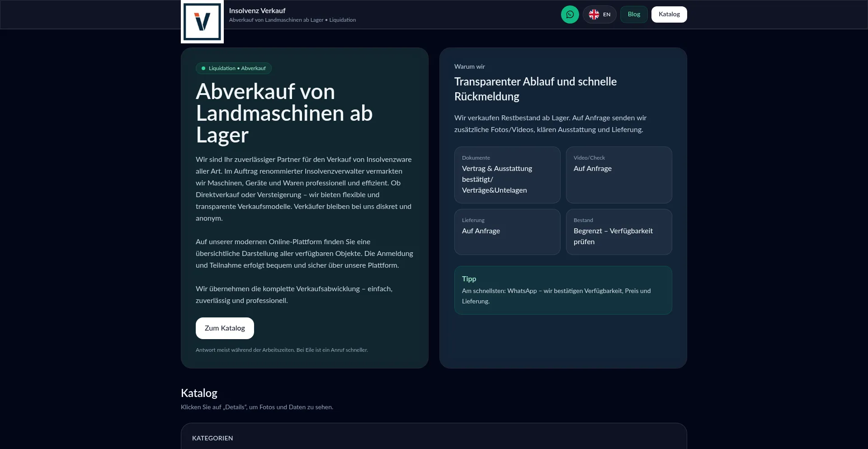Viewport: 868px width, 449px height.
Task: Click the Insolvenz Verkauf site title
Action: [257, 10]
